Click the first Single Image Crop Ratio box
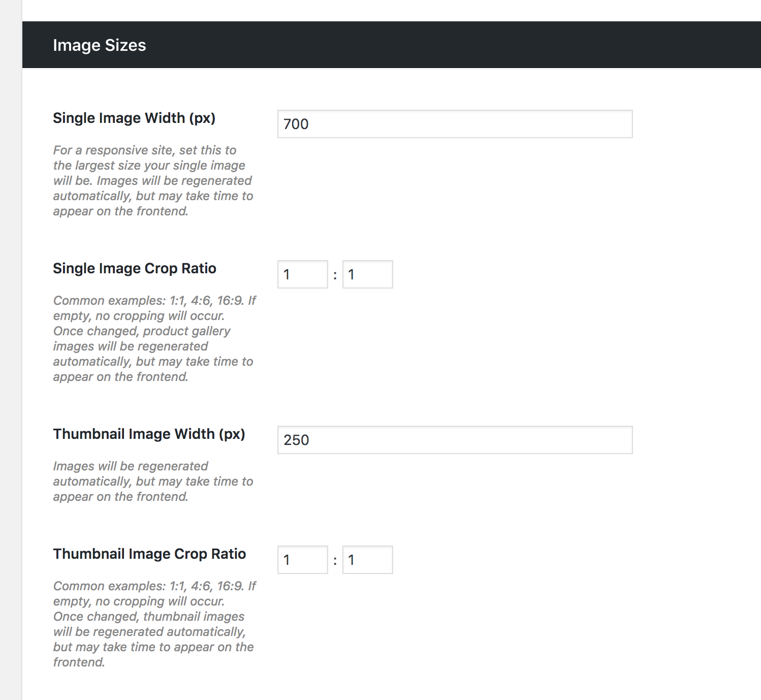The image size is (761, 700). tap(302, 274)
